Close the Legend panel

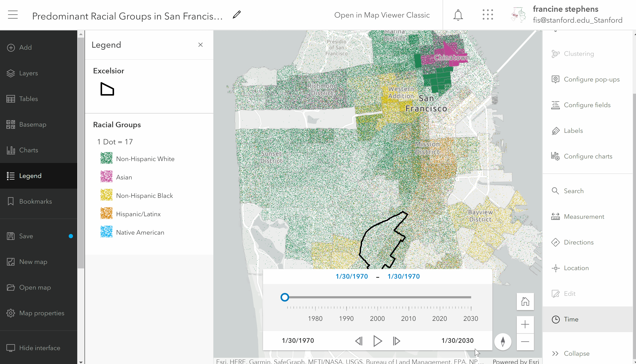tap(200, 45)
